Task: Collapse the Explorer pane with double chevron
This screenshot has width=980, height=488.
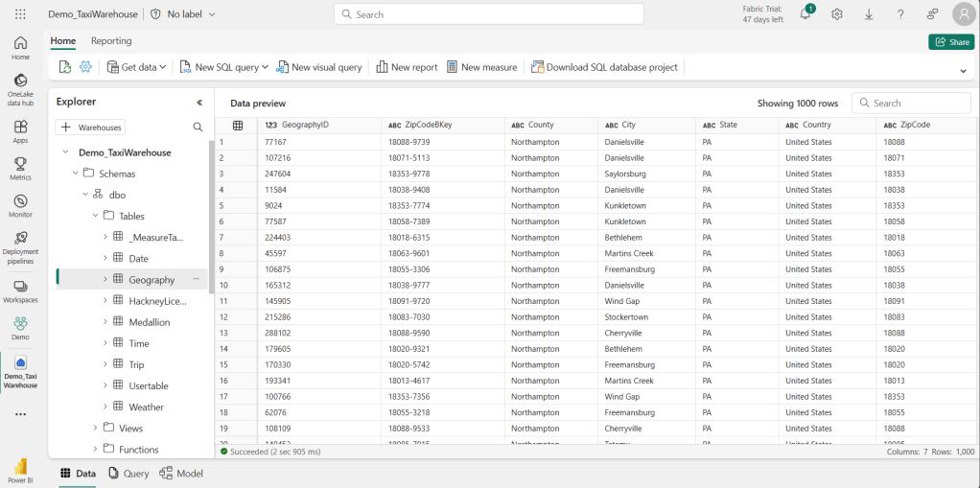Action: click(199, 102)
